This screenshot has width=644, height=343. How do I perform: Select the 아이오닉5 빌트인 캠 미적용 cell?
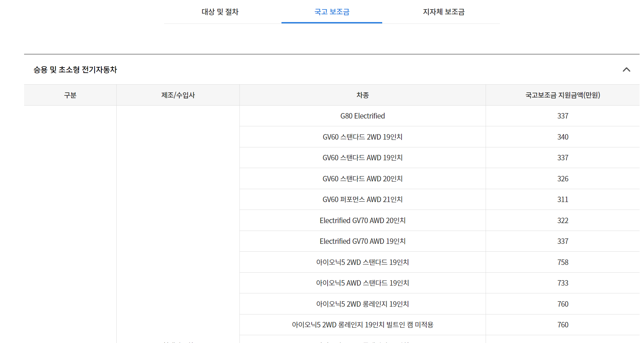(363, 325)
